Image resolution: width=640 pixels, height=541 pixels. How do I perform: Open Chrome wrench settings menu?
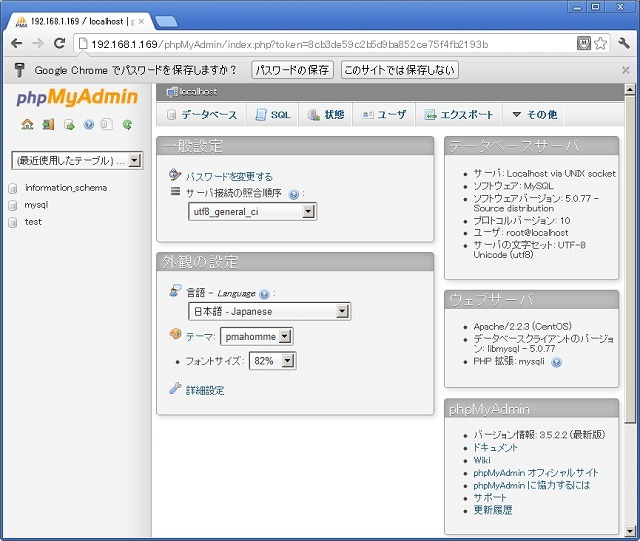(624, 43)
